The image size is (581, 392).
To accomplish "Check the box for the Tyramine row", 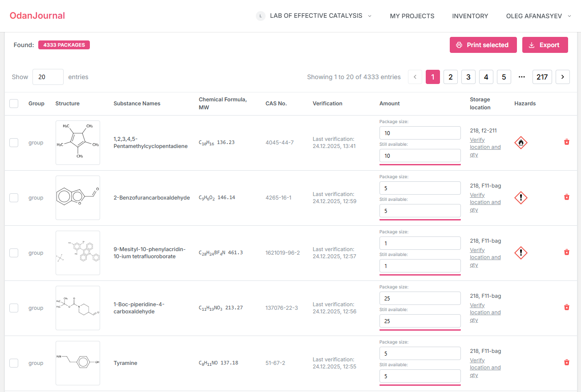I will point(14,363).
